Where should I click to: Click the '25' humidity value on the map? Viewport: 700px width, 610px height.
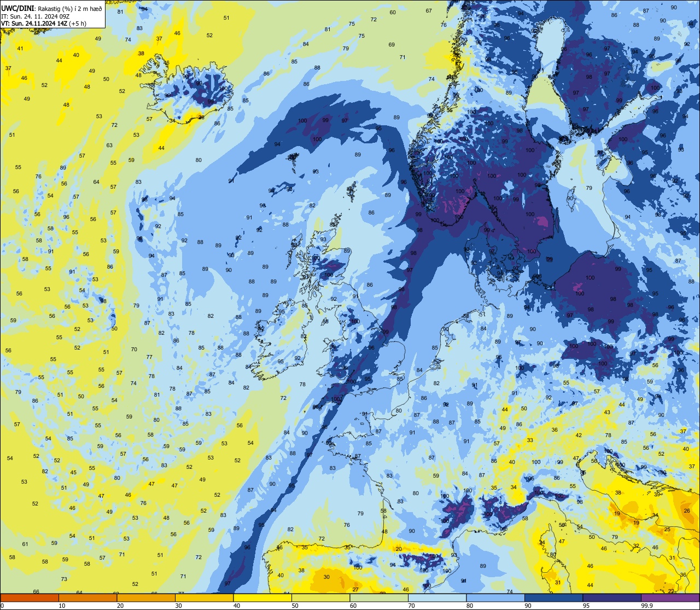pos(667,529)
